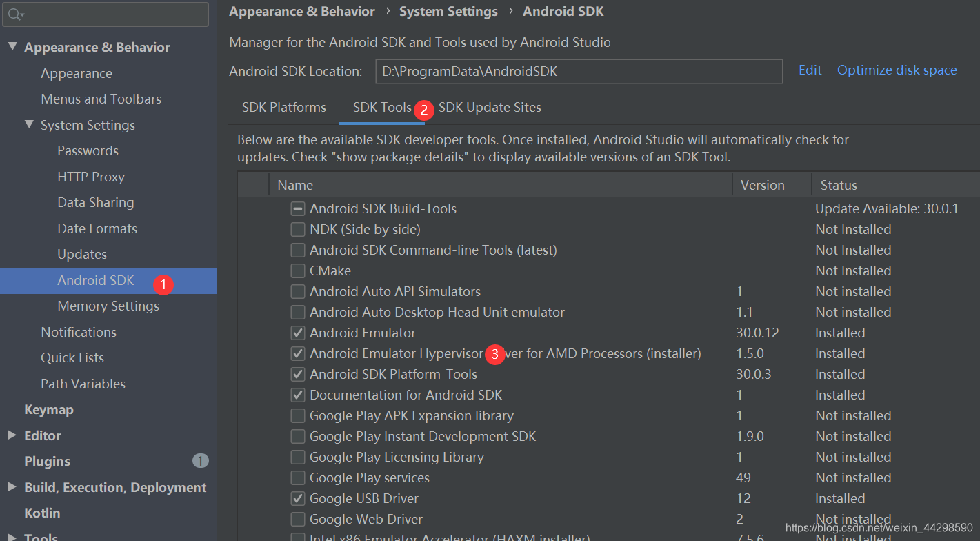This screenshot has width=980, height=541.
Task: Select the Plugins settings page
Action: [x=48, y=461]
